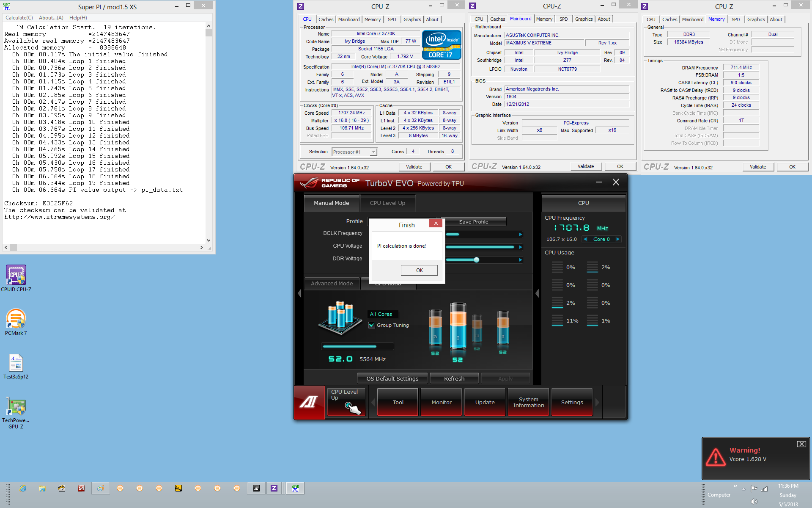Image resolution: width=812 pixels, height=508 pixels.
Task: Click the AIDA64 taskbar icon
Action: (x=81, y=488)
